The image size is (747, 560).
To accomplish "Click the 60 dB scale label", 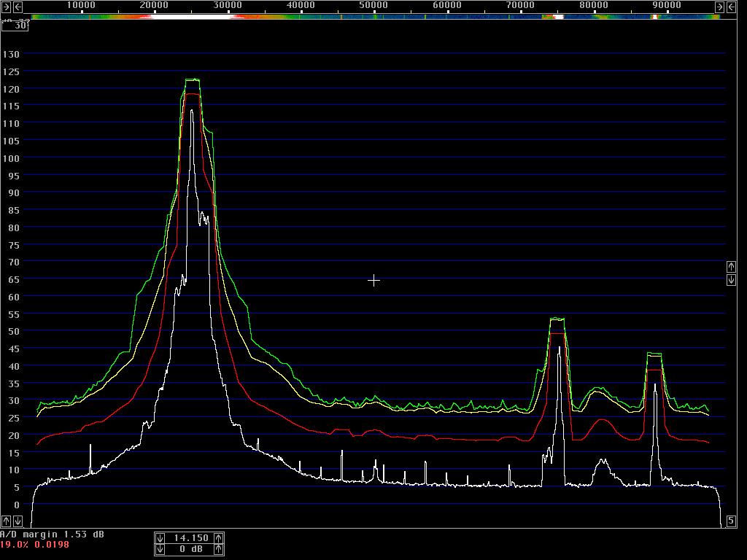I will (x=14, y=297).
